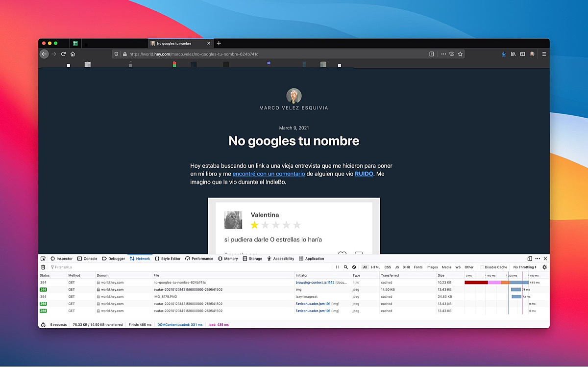Image resolution: width=588 pixels, height=367 pixels.
Task: Switch to the Inspector tab
Action: pos(61,259)
